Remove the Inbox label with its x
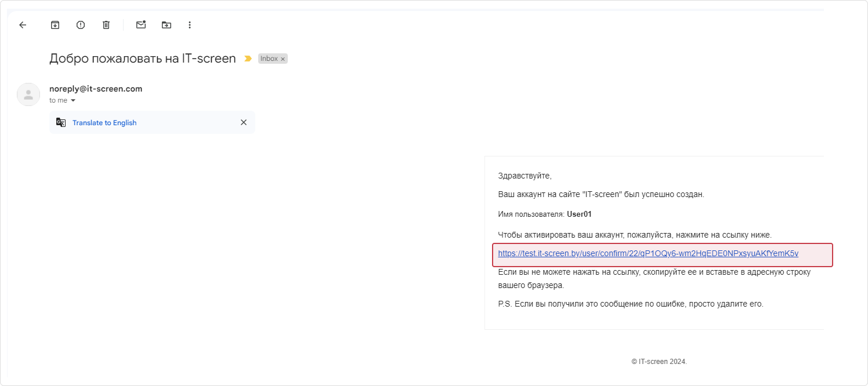The image size is (868, 386). coord(283,59)
